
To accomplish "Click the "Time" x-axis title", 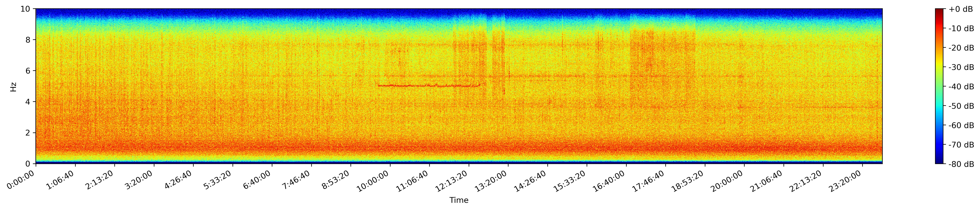I will pos(459,200).
